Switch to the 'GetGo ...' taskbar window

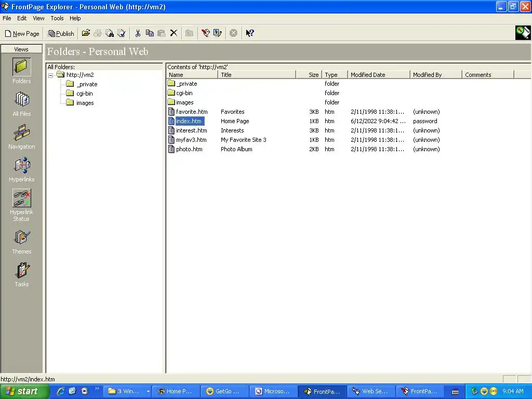click(x=224, y=391)
